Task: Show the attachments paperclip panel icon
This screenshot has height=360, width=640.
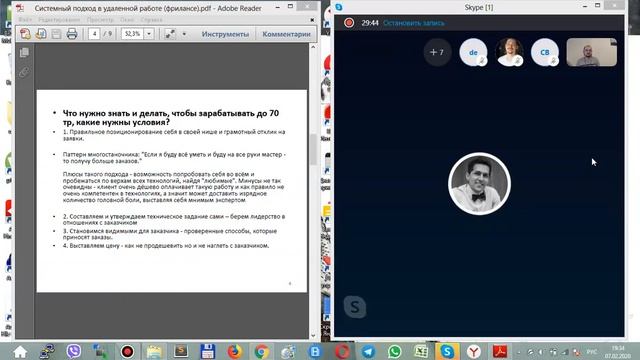Action: [24, 72]
